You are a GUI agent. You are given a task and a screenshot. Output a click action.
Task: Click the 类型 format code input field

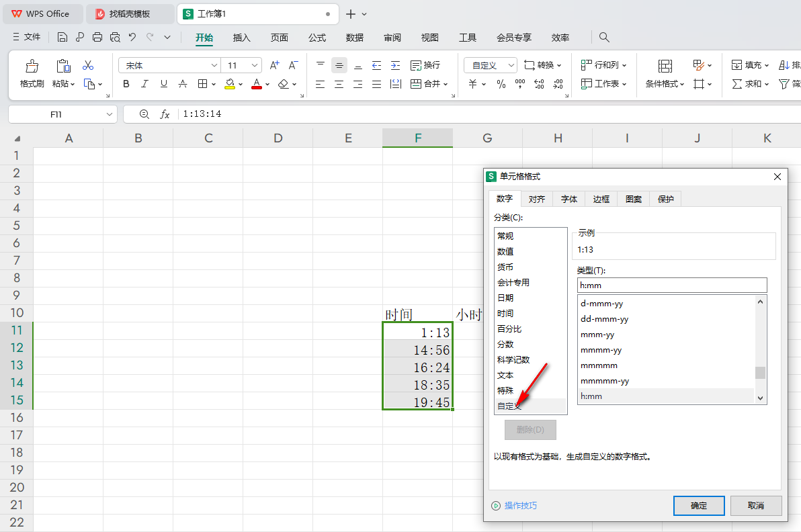coord(671,285)
